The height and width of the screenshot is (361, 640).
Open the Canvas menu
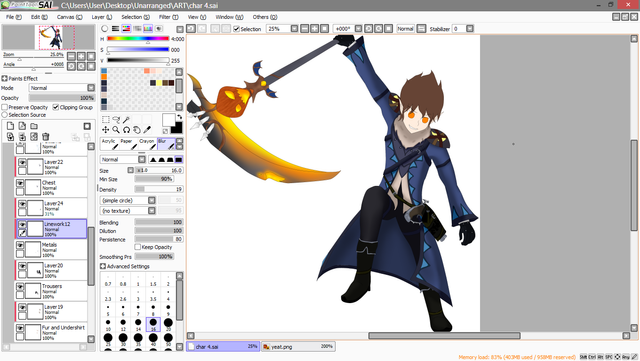(x=69, y=17)
